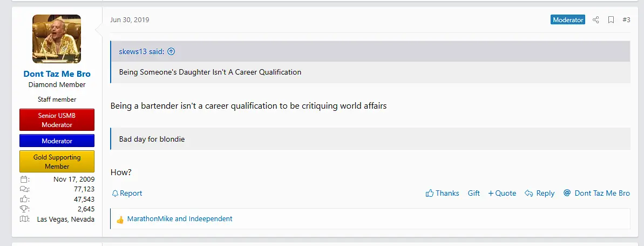Click the blue Moderator label tag
Image resolution: width=644 pixels, height=246 pixels.
click(x=568, y=20)
